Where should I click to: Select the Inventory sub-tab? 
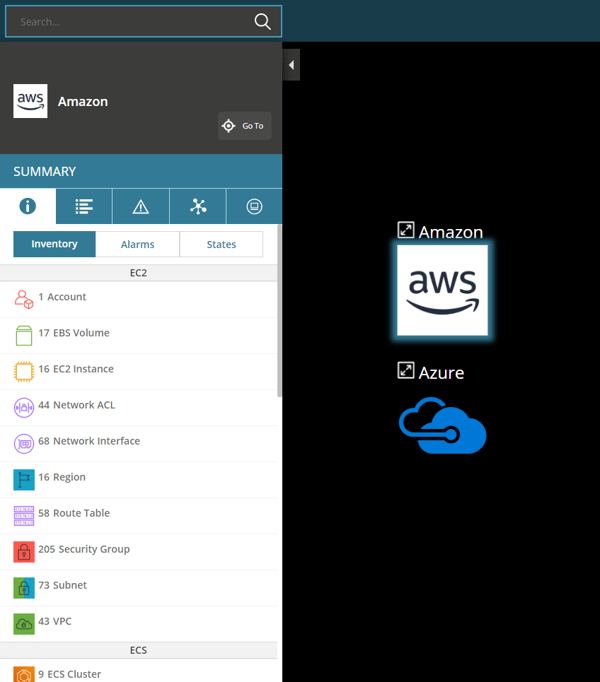(54, 244)
